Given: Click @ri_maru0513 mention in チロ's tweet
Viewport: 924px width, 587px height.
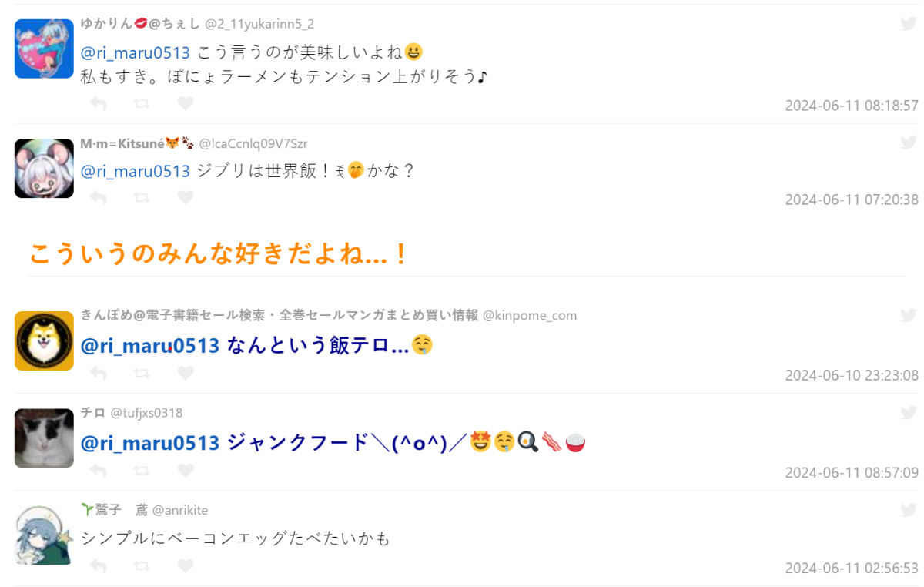Looking at the screenshot, I should [150, 443].
